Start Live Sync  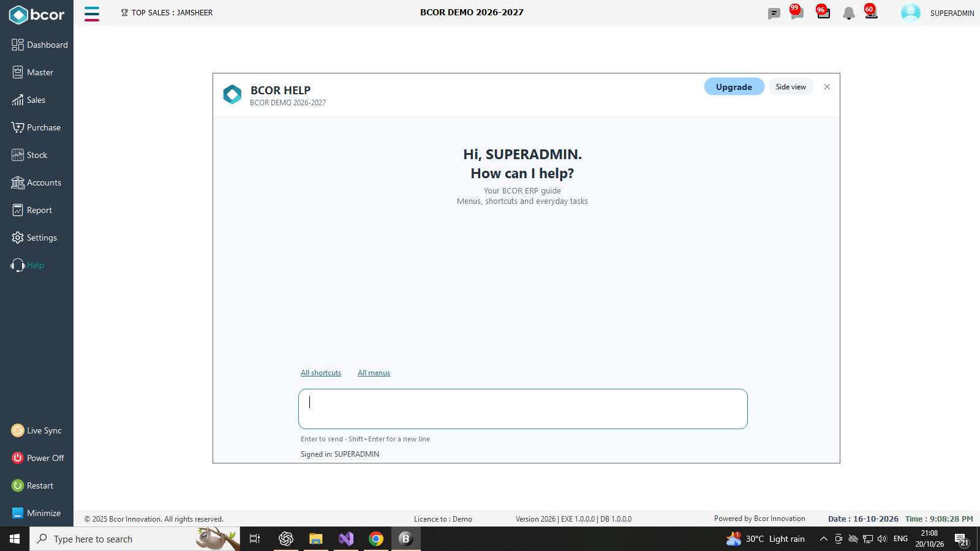click(x=36, y=430)
